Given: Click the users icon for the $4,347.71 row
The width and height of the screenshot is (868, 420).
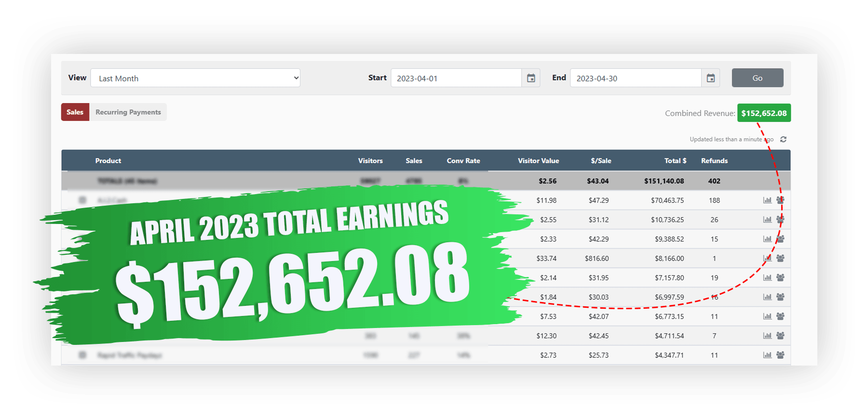Looking at the screenshot, I should (780, 355).
